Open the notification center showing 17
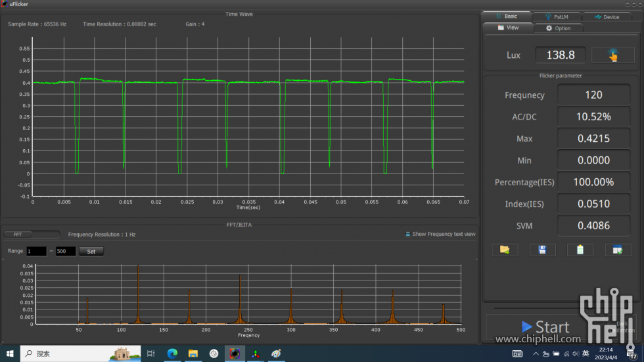 pos(632,354)
